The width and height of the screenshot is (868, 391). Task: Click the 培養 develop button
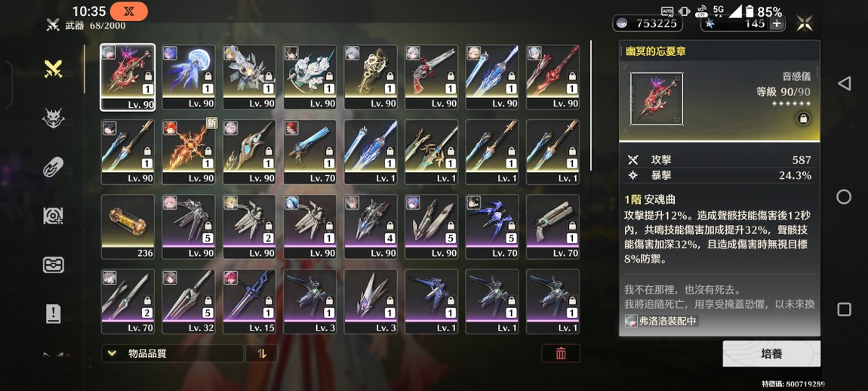[771, 353]
